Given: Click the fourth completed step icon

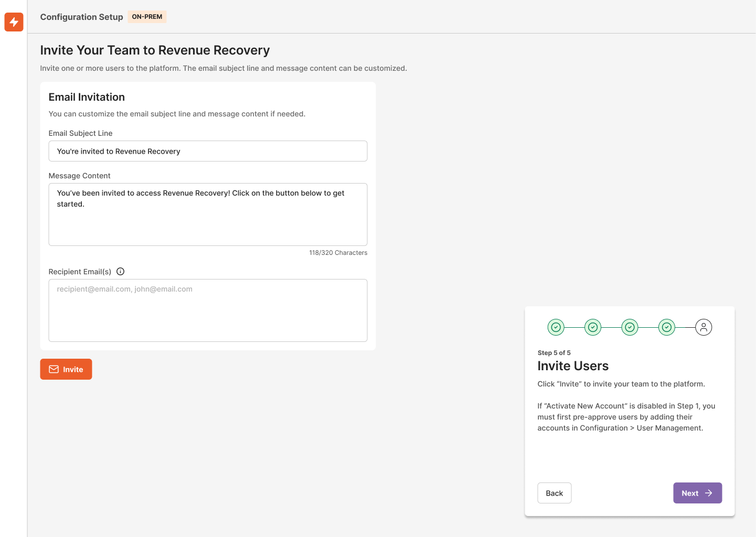Looking at the screenshot, I should click(667, 327).
